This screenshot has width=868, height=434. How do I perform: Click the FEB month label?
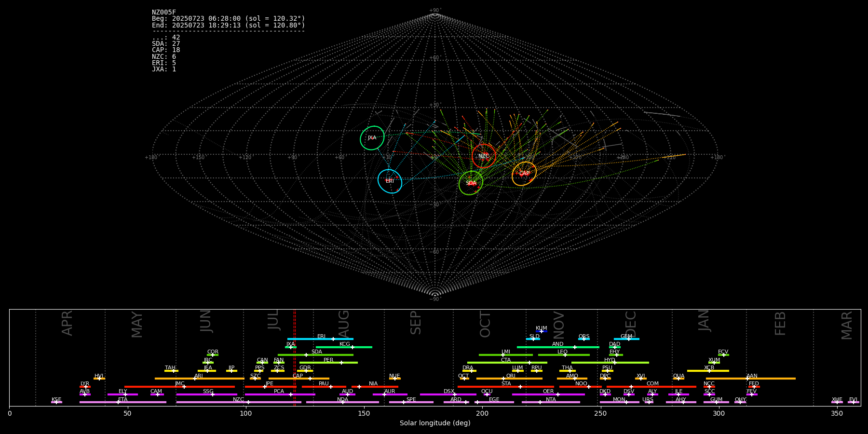click(x=780, y=323)
